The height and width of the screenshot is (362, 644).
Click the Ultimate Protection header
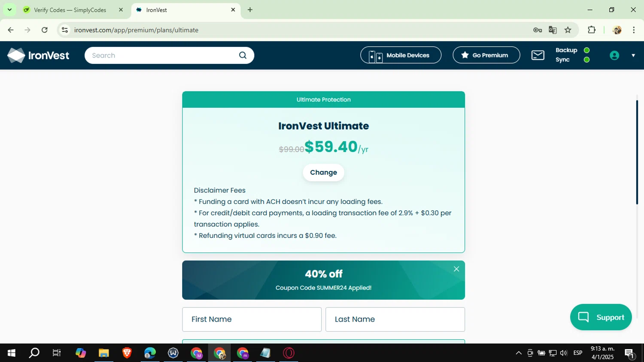click(x=323, y=100)
